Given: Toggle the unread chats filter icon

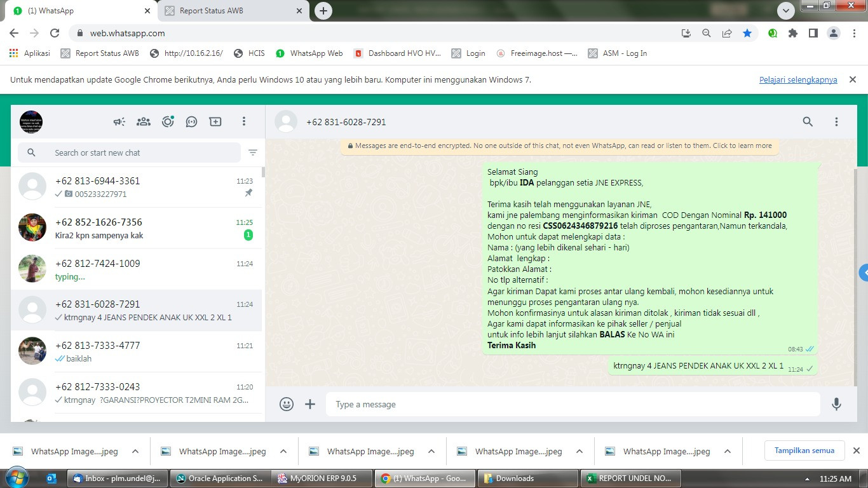Looking at the screenshot, I should click(253, 152).
